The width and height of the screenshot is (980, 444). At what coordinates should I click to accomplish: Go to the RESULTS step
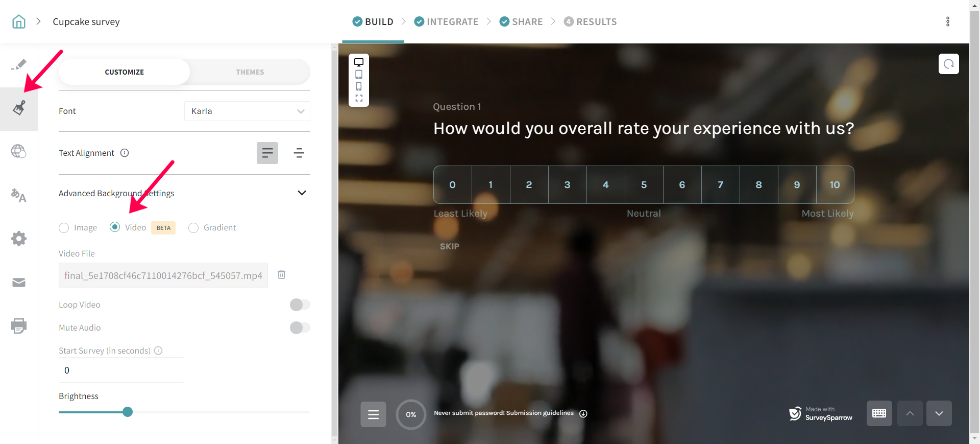click(x=590, y=21)
